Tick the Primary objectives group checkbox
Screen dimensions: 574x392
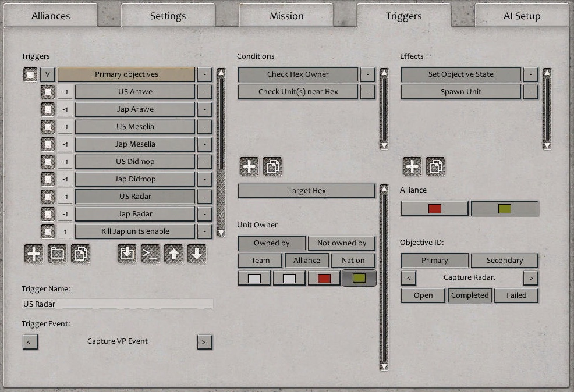(30, 74)
